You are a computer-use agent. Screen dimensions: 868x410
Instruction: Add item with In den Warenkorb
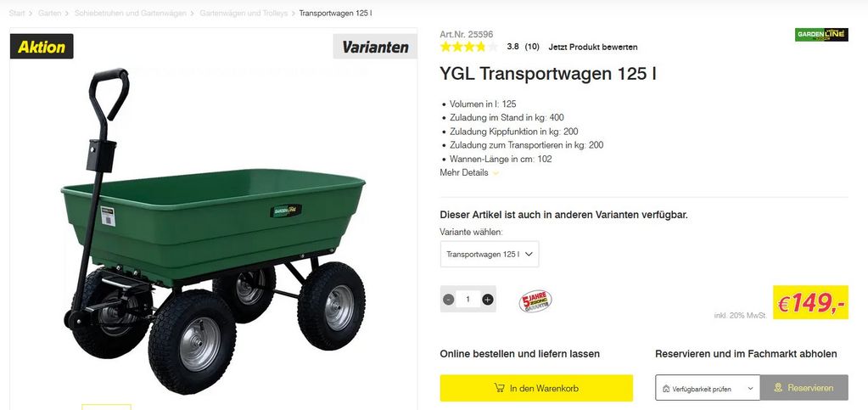pos(536,389)
